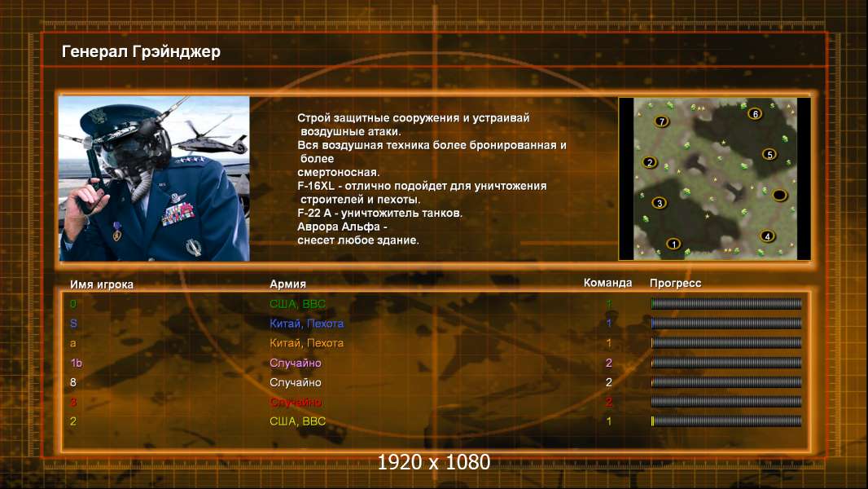Click start position 7 on the minimap
Screen dimensions: 868x489
point(661,121)
